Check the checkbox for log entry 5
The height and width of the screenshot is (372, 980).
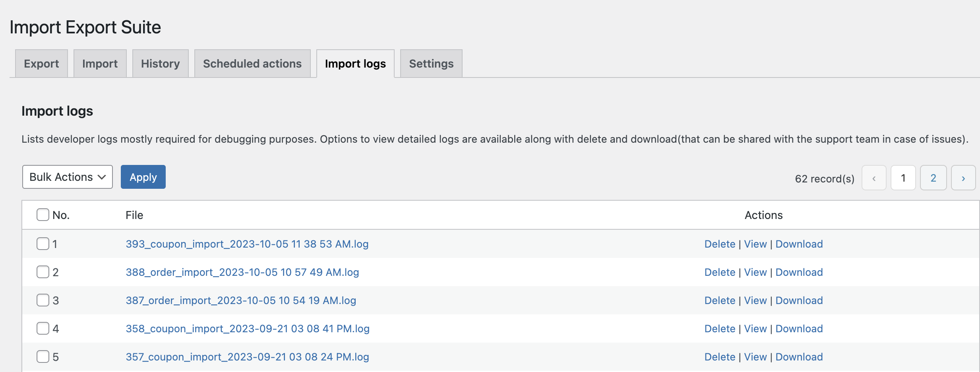tap(43, 356)
